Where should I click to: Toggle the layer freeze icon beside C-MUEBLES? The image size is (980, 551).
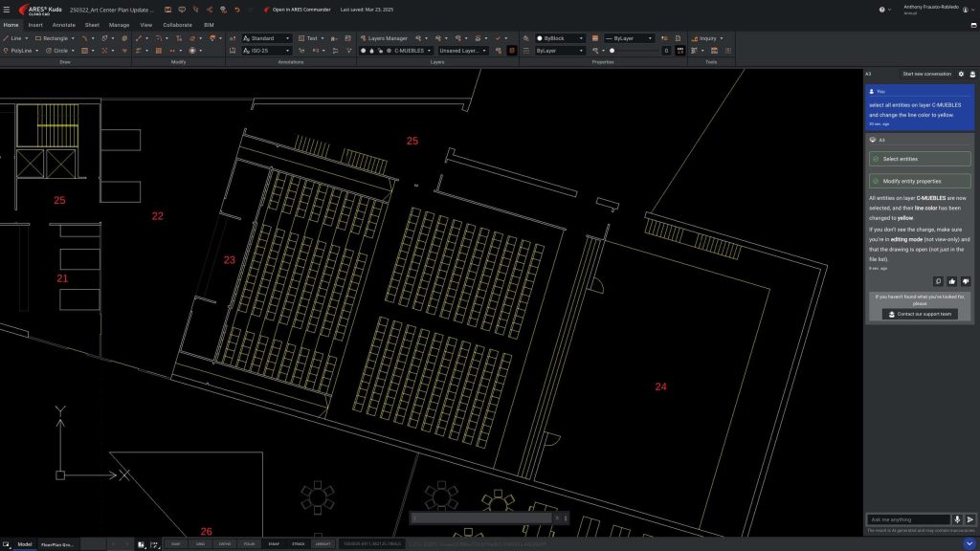pyautogui.click(x=372, y=51)
